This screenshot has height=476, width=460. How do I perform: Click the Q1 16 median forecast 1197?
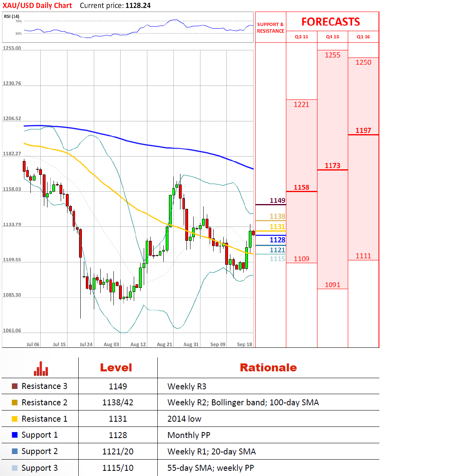point(363,131)
